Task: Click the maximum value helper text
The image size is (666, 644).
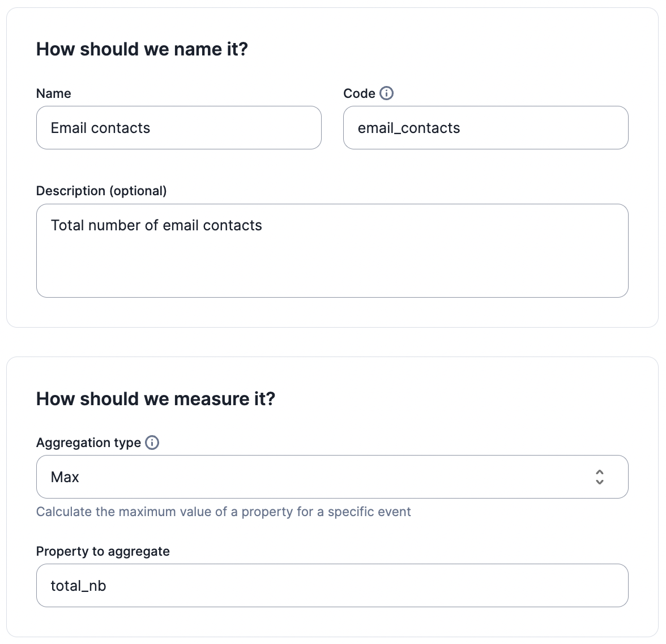Action: click(x=223, y=512)
